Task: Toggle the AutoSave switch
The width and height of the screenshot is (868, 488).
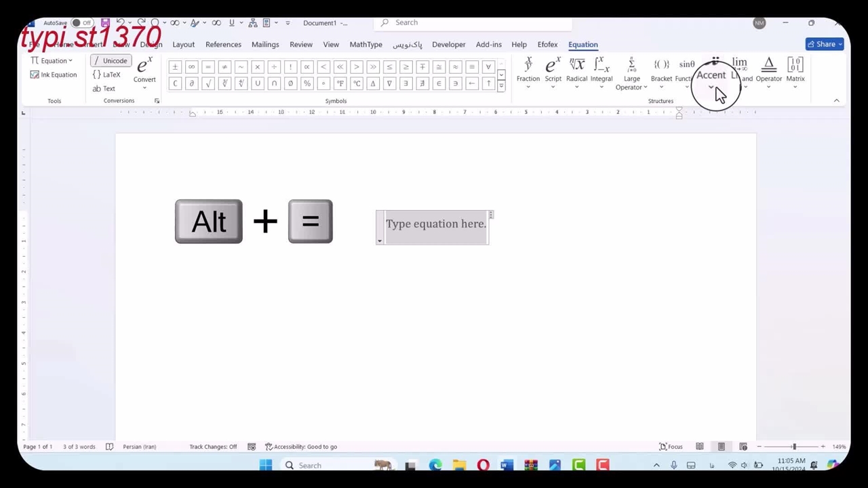Action: click(81, 23)
